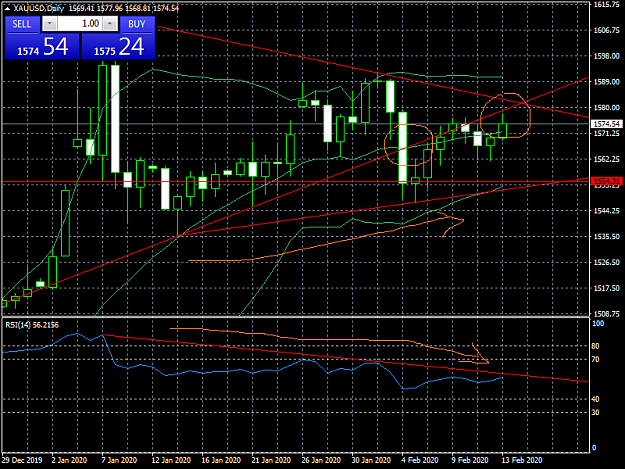Click the 2 Jan 2020 date label
The width and height of the screenshot is (625, 469).
click(69, 460)
